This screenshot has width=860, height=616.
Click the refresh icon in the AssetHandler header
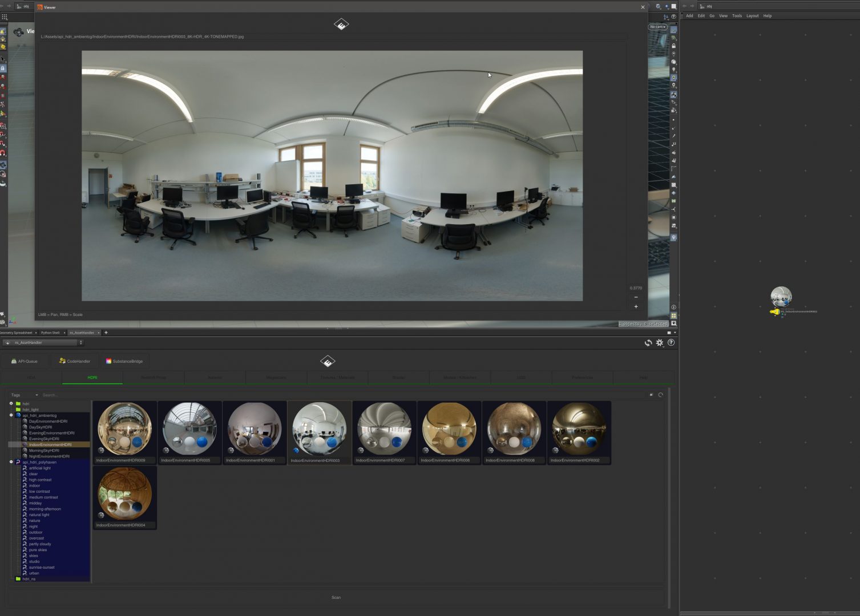(648, 343)
